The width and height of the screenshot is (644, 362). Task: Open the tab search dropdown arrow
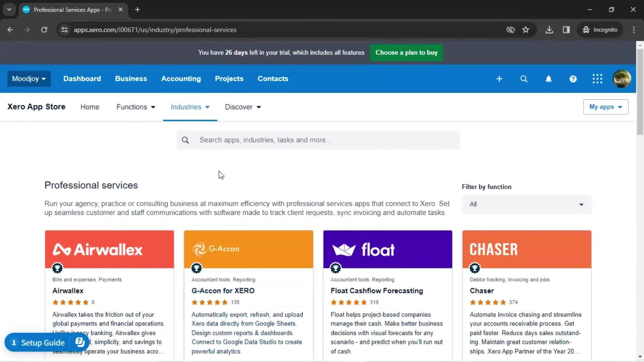(x=9, y=9)
